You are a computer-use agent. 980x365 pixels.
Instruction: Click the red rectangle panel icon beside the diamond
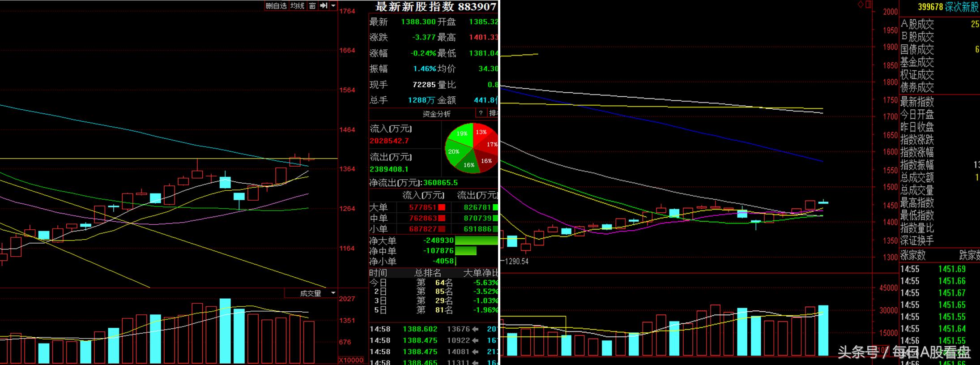pos(868,4)
